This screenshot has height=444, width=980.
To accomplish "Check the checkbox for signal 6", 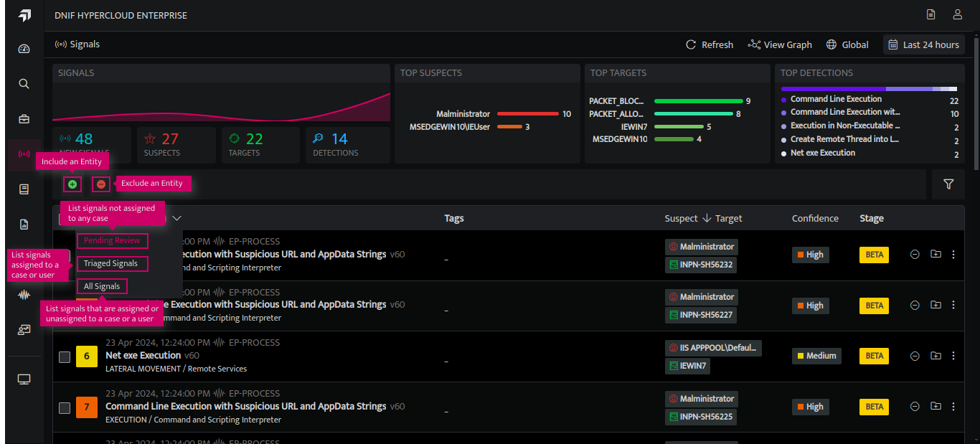I will pyautogui.click(x=64, y=356).
